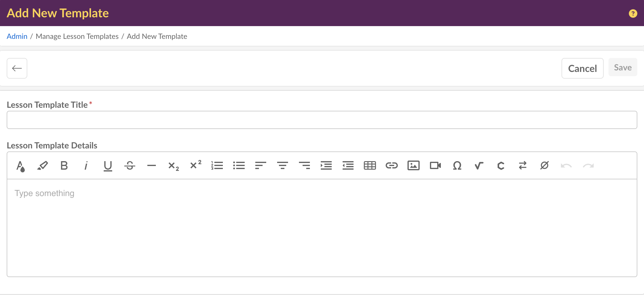Open help via question mark icon
The image size is (644, 295).
[633, 13]
